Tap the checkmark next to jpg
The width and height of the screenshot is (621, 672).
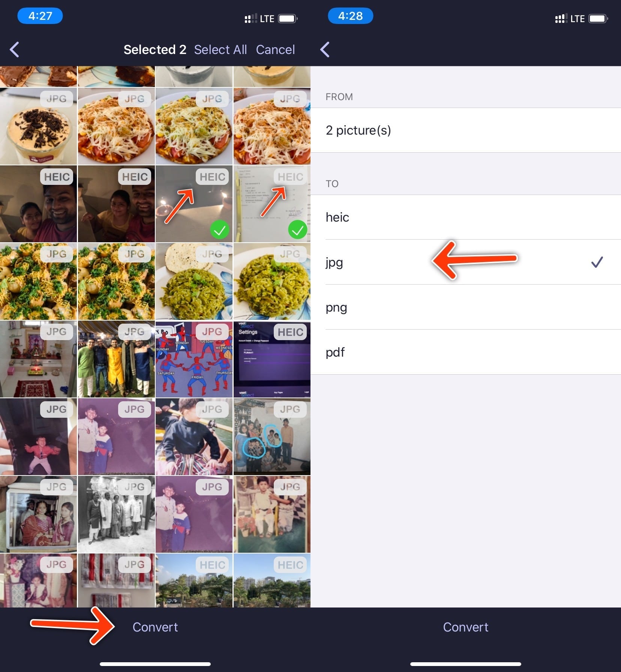[597, 262]
